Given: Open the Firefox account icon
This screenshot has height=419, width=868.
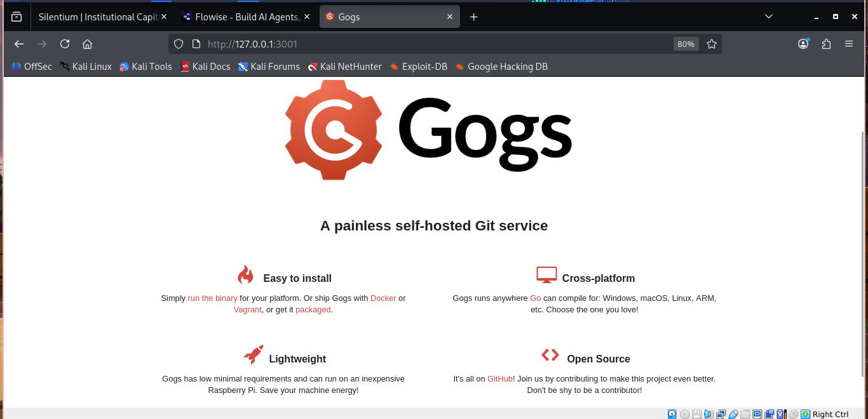Looking at the screenshot, I should click(803, 44).
